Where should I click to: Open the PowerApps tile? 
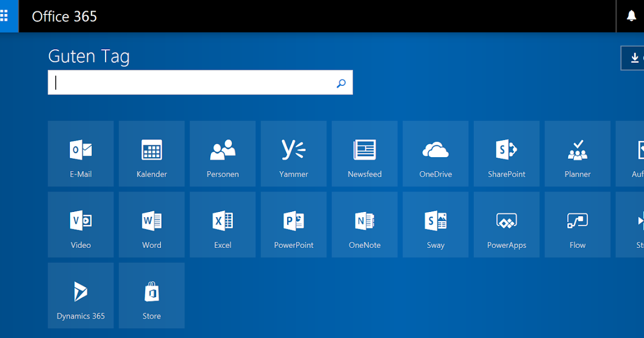(x=507, y=224)
